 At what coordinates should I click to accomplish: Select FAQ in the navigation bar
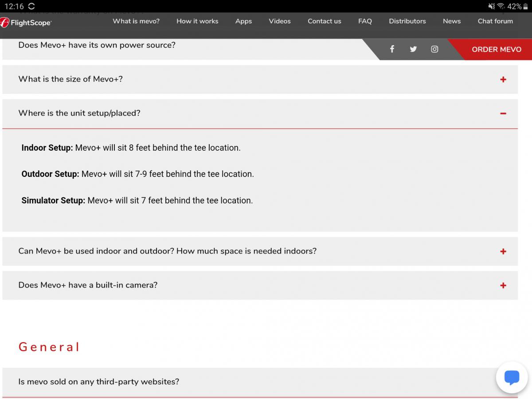tap(365, 21)
